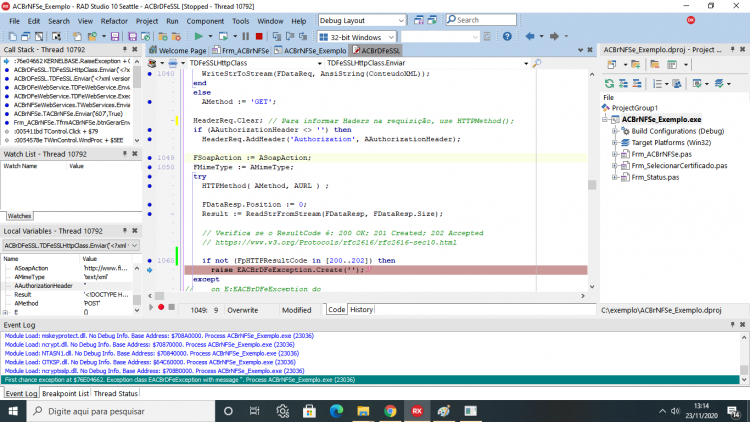
Task: Pin the Event Log panel
Action: [732, 324]
